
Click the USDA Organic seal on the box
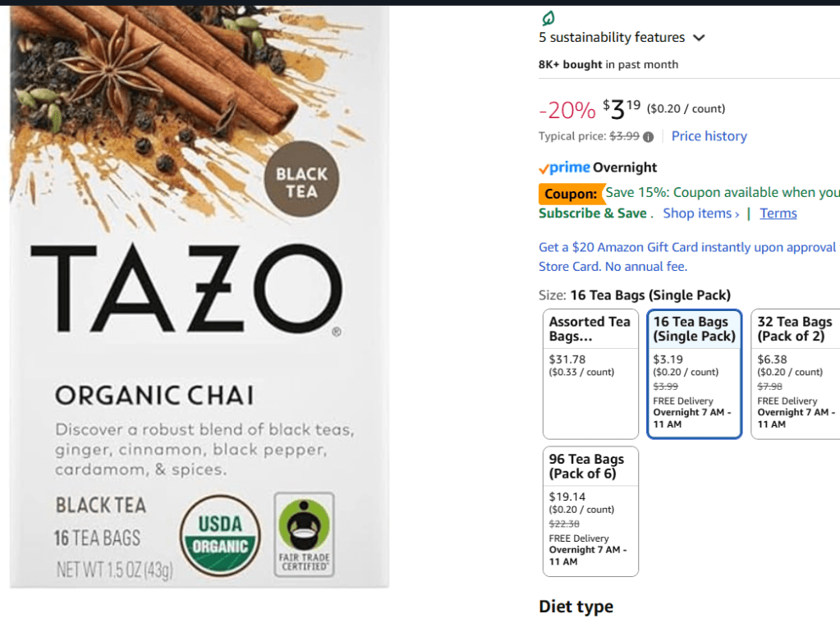(x=220, y=535)
